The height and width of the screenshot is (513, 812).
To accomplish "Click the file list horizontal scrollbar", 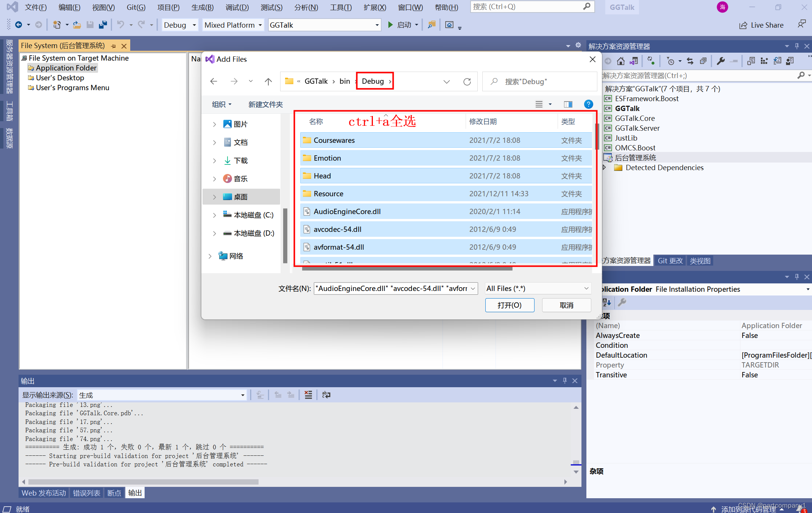I will [407, 269].
